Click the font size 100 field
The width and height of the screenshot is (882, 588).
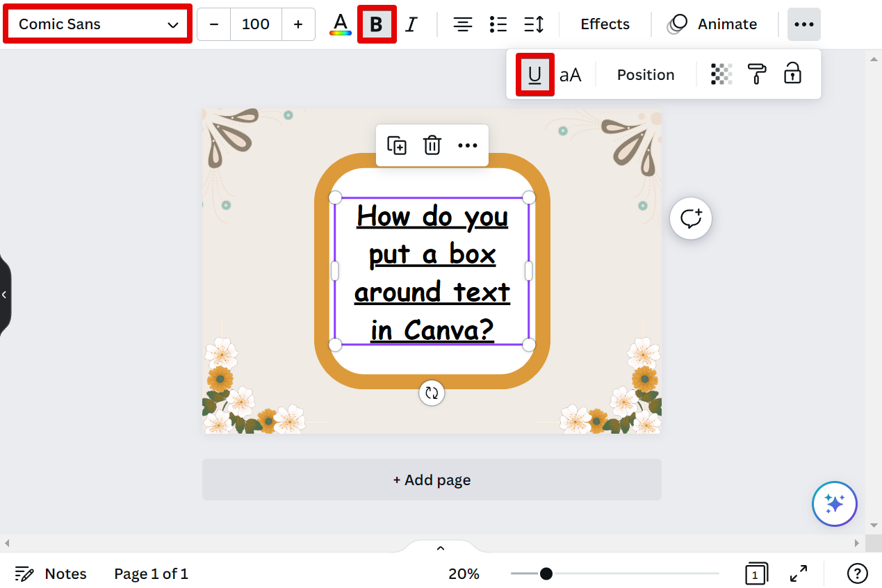(x=256, y=24)
